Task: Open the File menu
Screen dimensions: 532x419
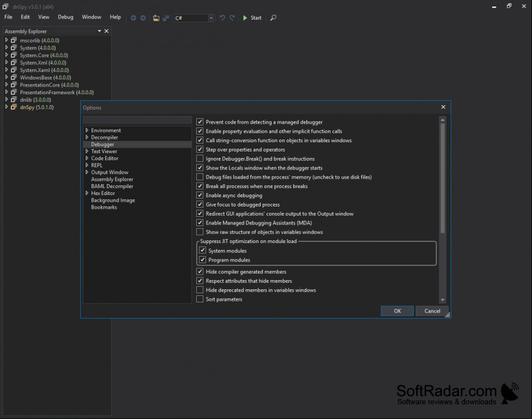Action: tap(9, 17)
